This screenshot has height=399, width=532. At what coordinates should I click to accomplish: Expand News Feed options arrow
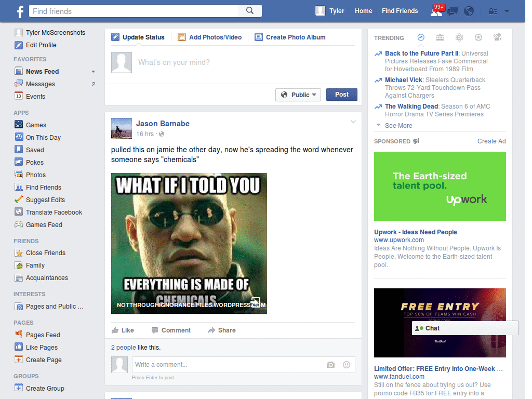(x=94, y=72)
